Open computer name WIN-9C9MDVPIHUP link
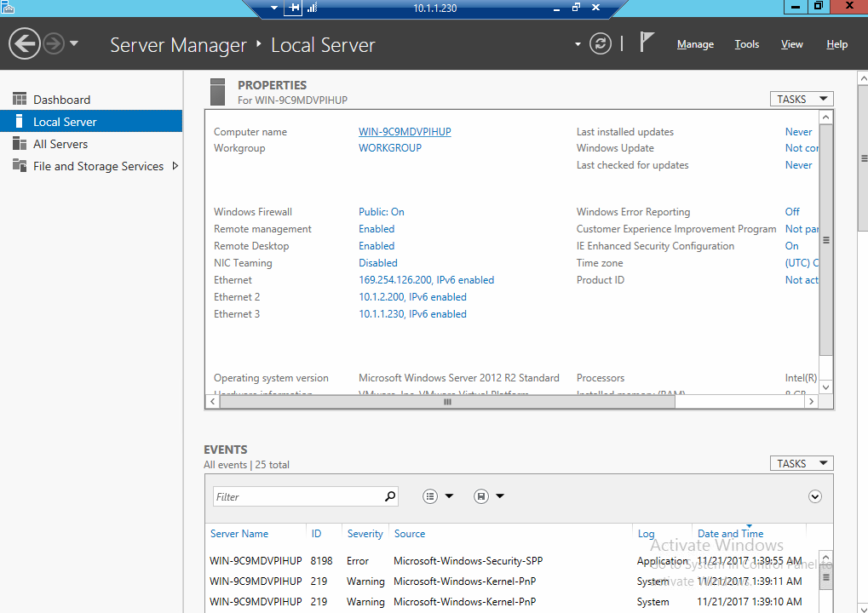This screenshot has height=613, width=868. pos(405,131)
